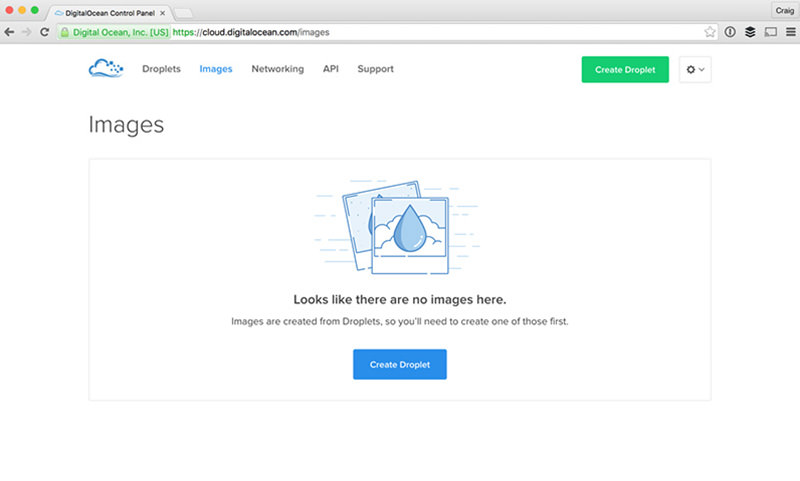Viewport: 800px width, 481px height.
Task: Open the Networking page
Action: (277, 69)
